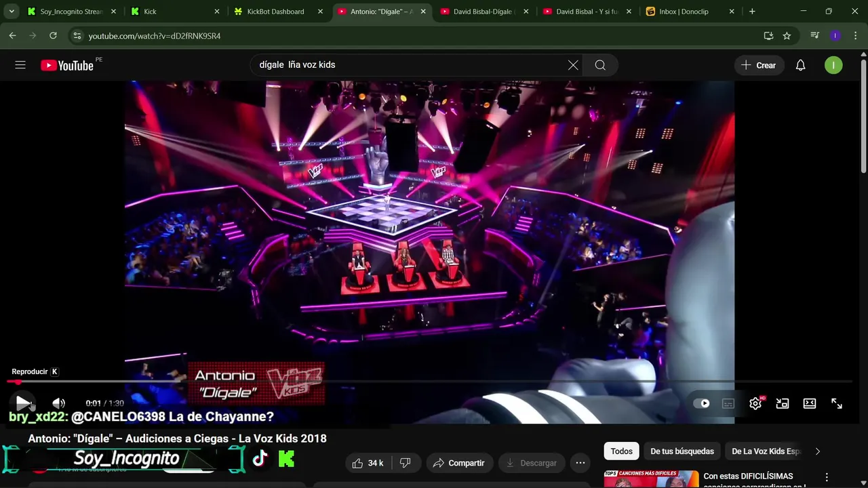Screen dimensions: 868x488
Task: Reload the current page
Action: pyautogui.click(x=53, y=35)
